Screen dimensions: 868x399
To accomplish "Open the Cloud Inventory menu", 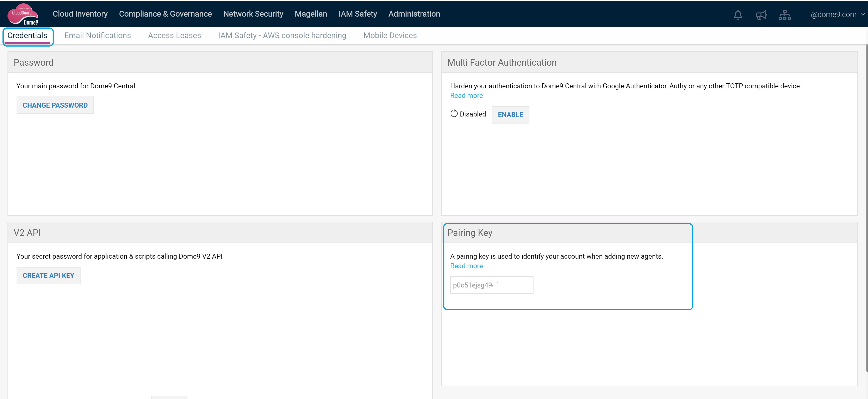I will click(x=80, y=14).
